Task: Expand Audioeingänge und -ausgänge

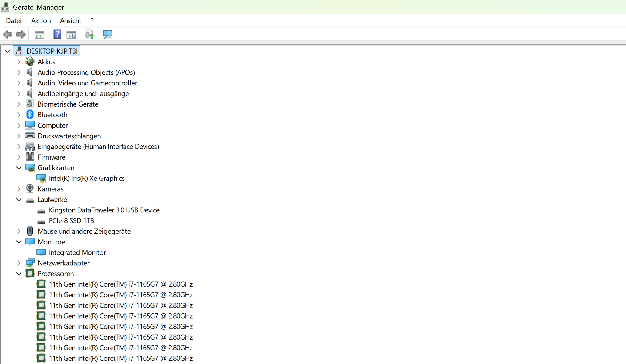Action: [19, 94]
